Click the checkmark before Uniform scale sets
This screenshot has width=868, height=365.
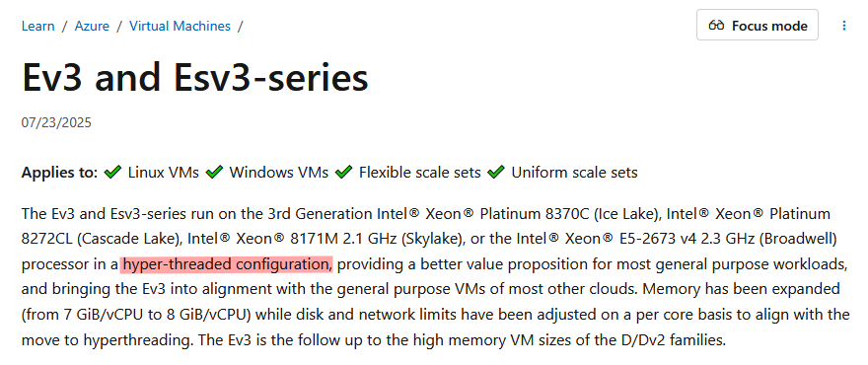pos(496,173)
